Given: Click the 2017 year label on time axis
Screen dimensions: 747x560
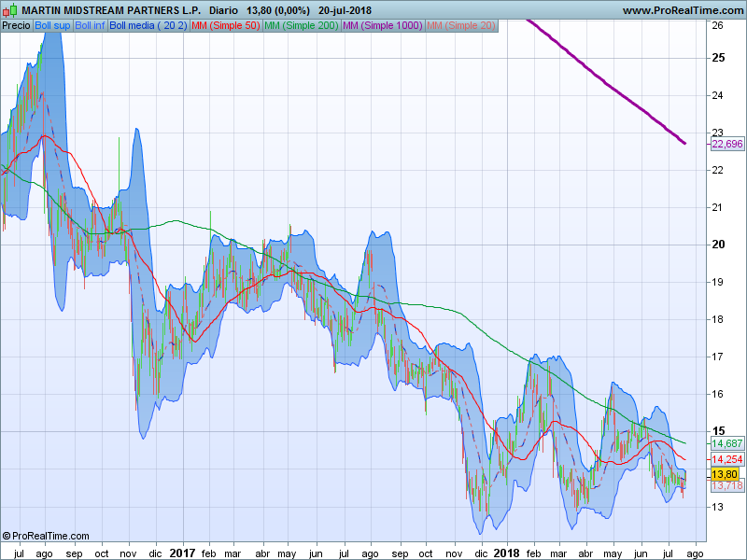Looking at the screenshot, I should (x=182, y=553).
